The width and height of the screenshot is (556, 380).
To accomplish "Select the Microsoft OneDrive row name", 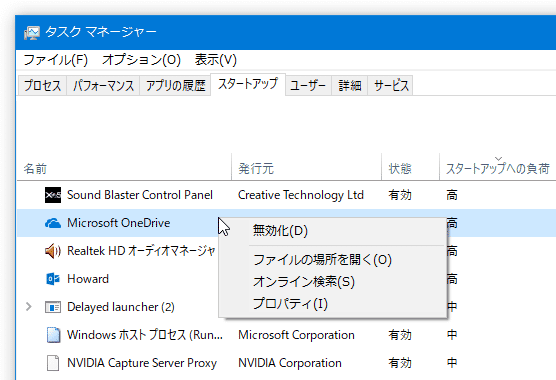I will (x=119, y=223).
